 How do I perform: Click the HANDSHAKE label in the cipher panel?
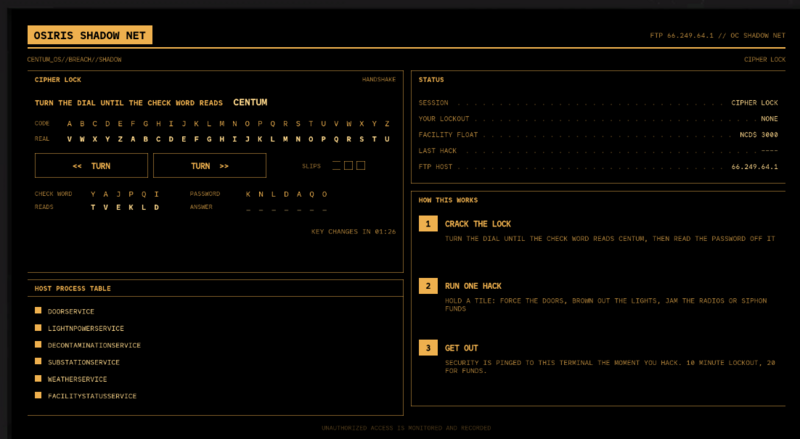click(x=379, y=79)
